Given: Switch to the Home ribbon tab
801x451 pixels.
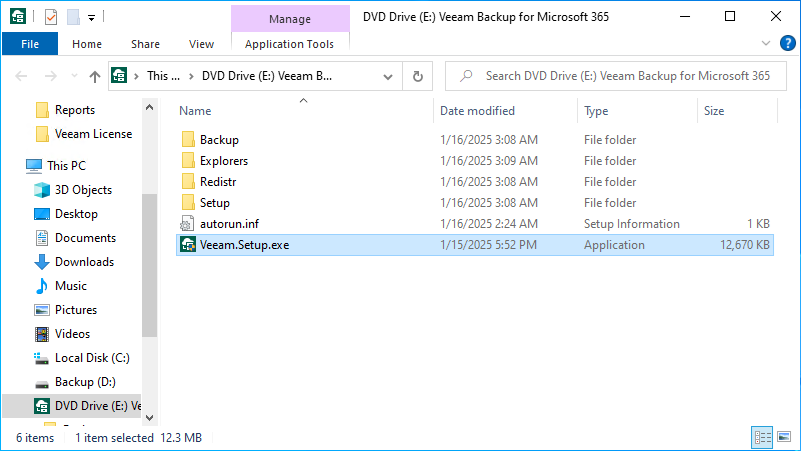Looking at the screenshot, I should tap(87, 44).
